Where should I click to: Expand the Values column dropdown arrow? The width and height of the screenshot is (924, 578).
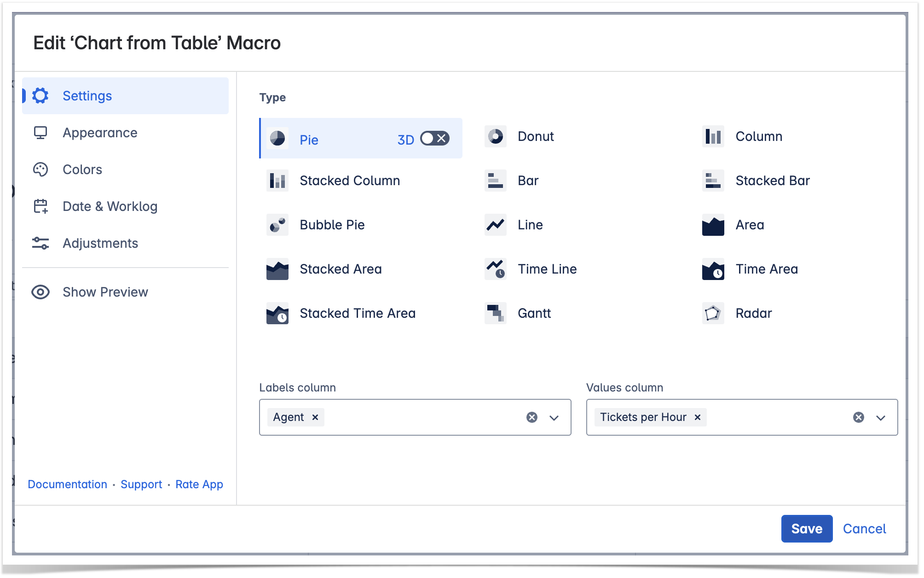click(881, 418)
